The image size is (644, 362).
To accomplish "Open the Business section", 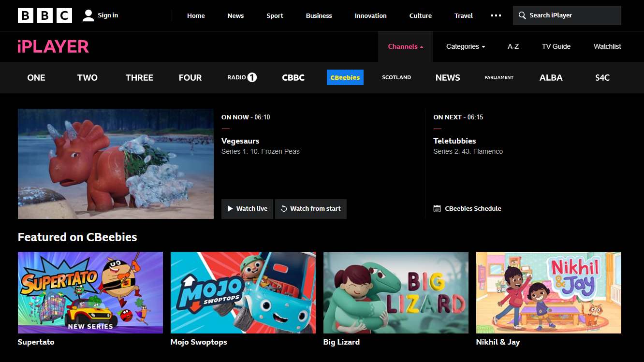I will point(319,15).
